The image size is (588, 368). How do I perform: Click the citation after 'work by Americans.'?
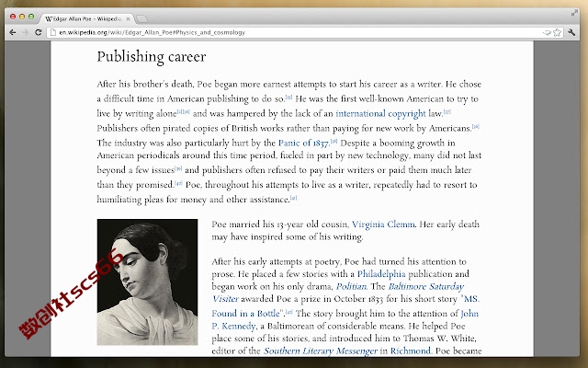point(476,127)
